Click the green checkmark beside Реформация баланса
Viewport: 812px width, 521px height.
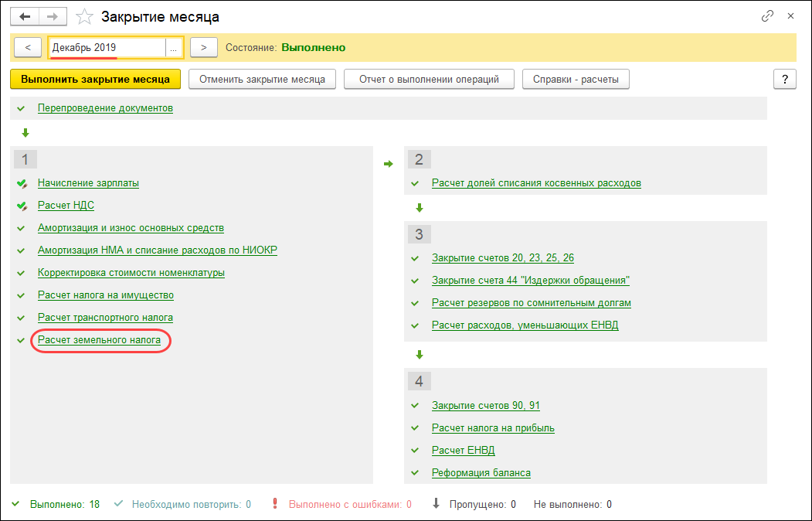(415, 472)
